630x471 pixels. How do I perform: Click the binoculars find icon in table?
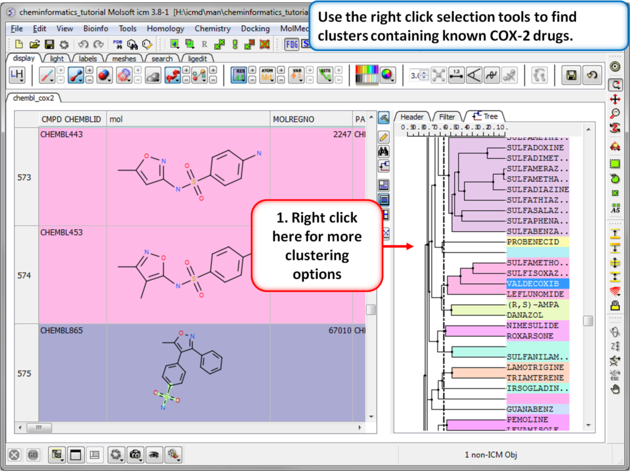(383, 152)
